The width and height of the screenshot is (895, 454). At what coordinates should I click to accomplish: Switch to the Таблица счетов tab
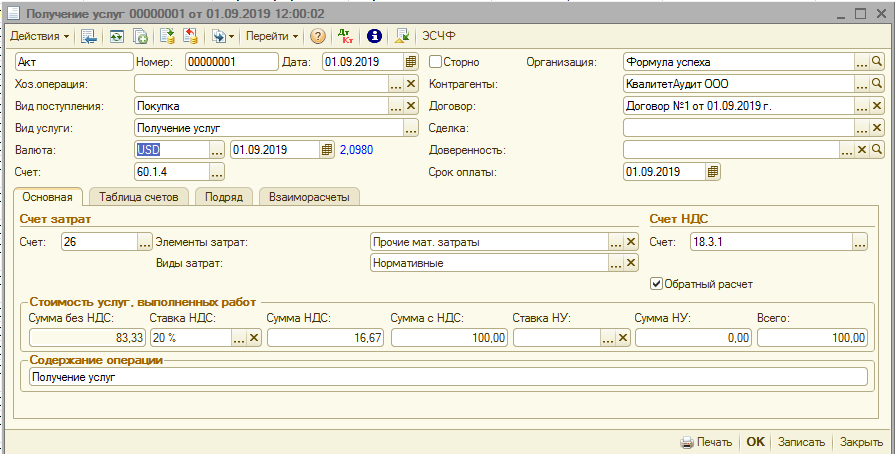(138, 197)
